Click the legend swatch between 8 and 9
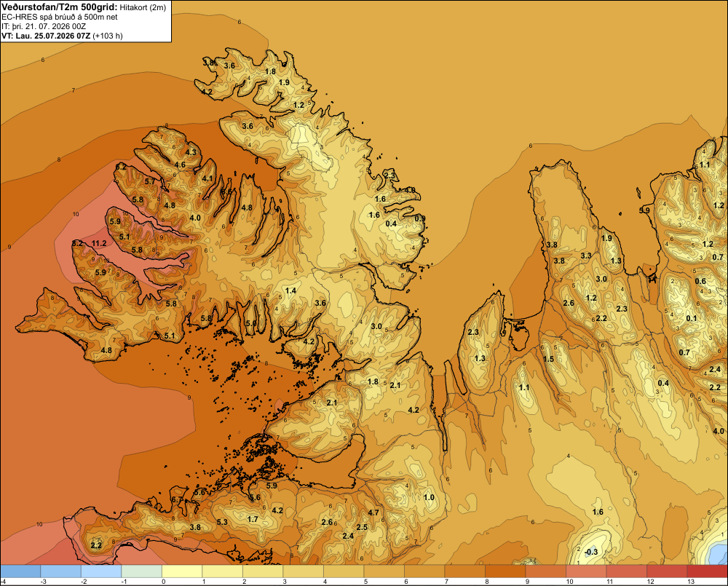This screenshot has width=728, height=586. 505,571
